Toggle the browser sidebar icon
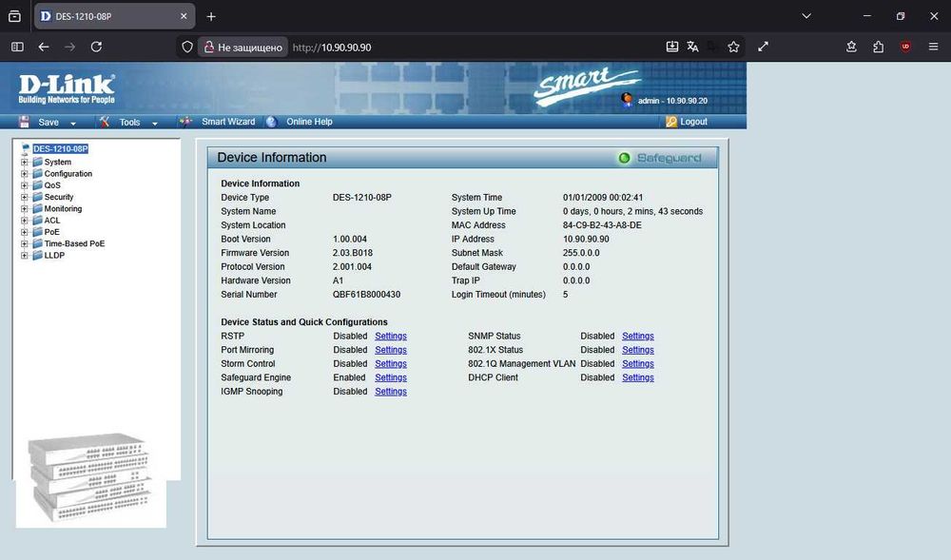951x560 pixels. point(17,47)
